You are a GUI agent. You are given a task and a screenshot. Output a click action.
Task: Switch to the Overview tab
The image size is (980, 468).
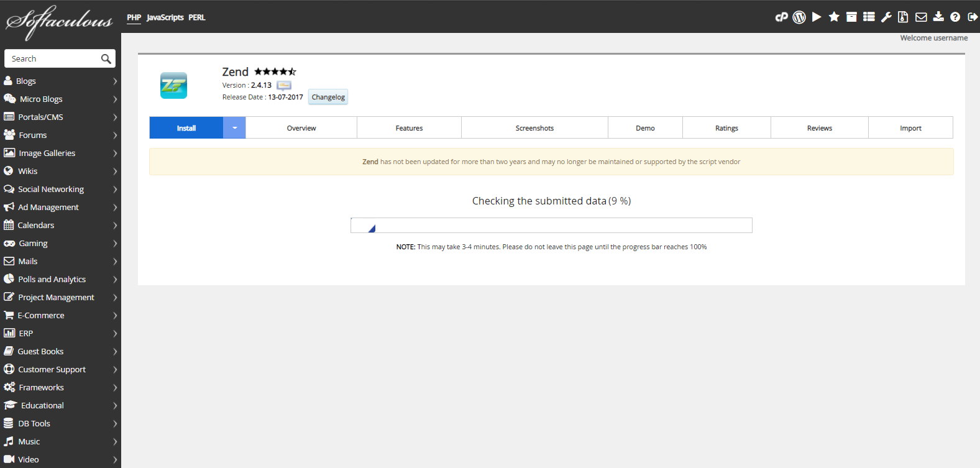(301, 127)
